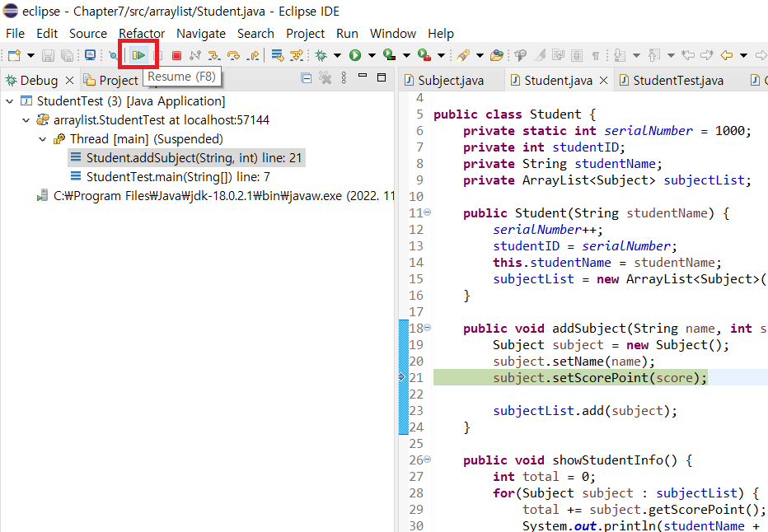Open the Previous Annotation dropdown arrow

(671, 56)
